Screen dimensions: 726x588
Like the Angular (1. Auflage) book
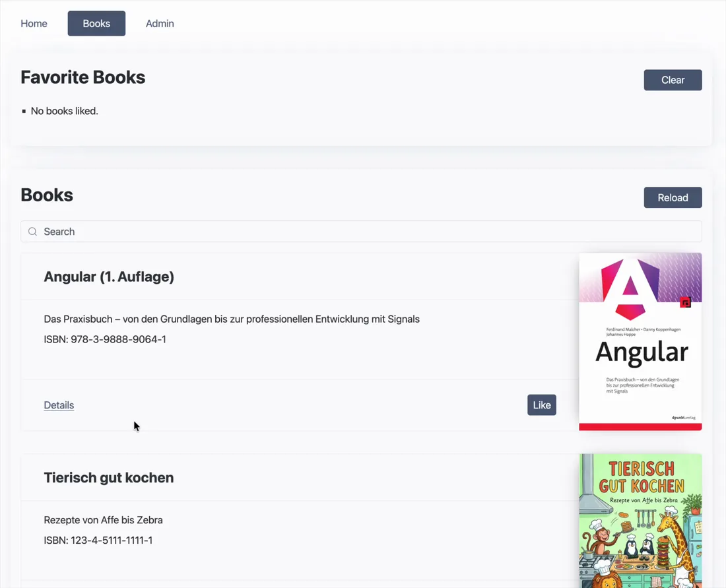[542, 405]
